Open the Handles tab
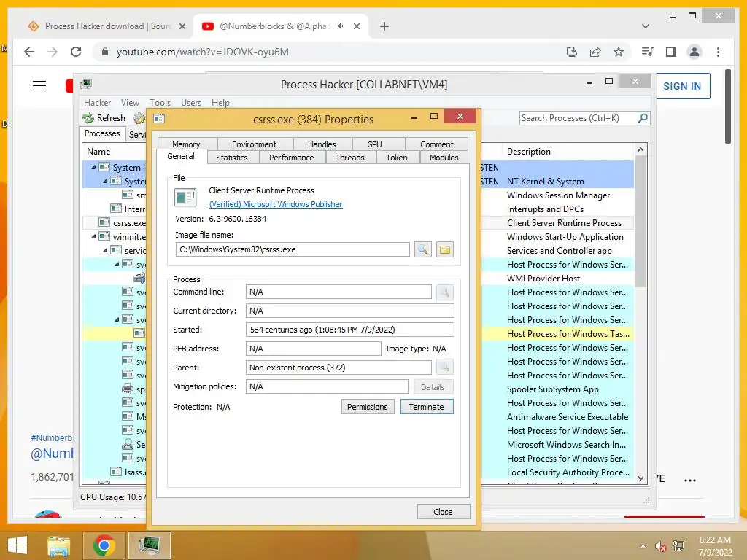This screenshot has width=747, height=560. click(x=322, y=144)
